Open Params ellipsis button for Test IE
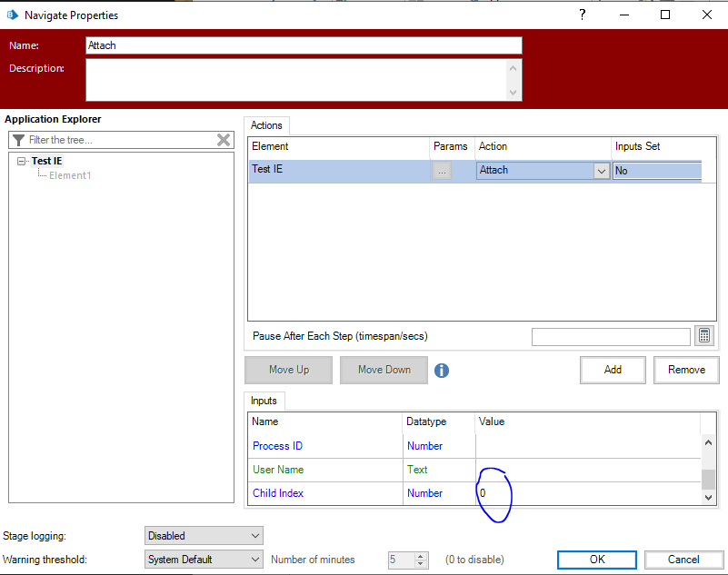728x575 pixels. (x=442, y=170)
